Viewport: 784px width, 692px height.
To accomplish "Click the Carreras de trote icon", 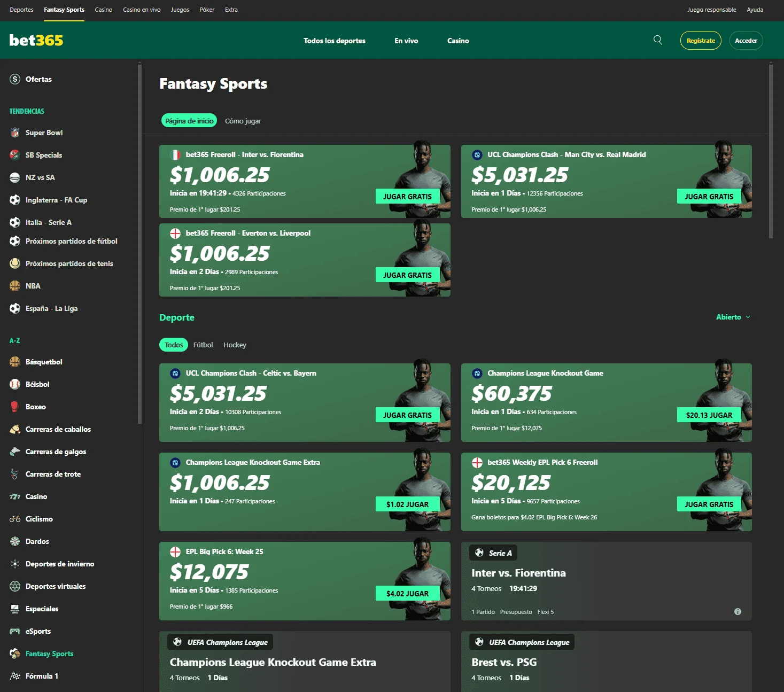I will point(15,474).
